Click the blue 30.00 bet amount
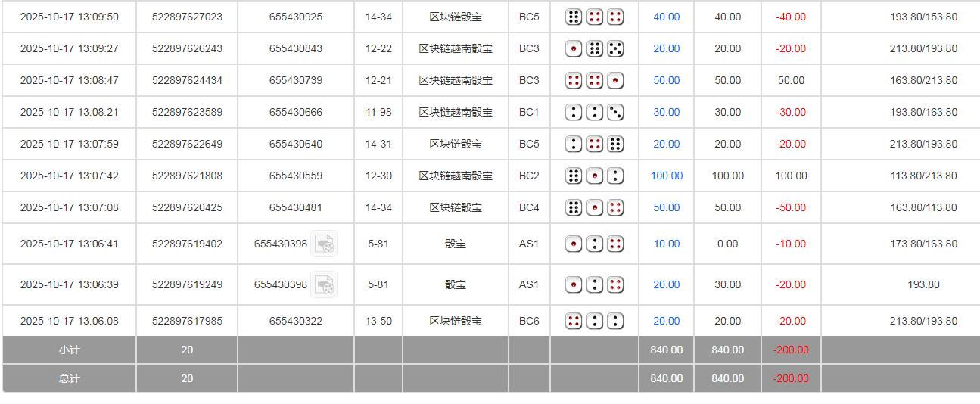Viewport: 980px width, 404px height. (x=666, y=112)
